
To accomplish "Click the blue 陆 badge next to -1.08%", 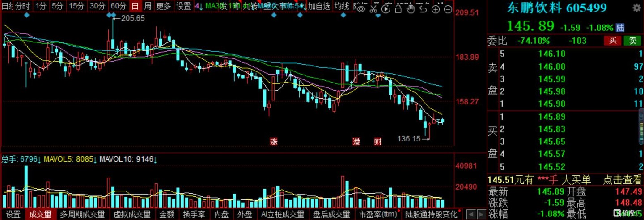I will click(x=620, y=28).
